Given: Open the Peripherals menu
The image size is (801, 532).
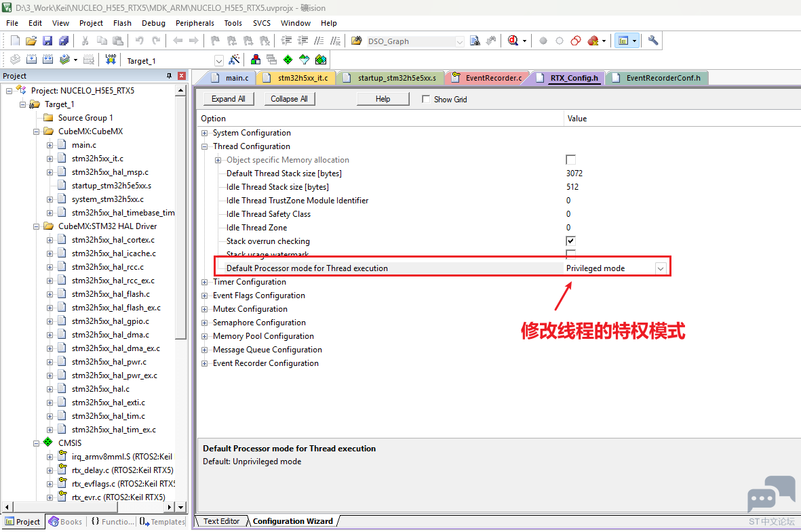Looking at the screenshot, I should 195,23.
